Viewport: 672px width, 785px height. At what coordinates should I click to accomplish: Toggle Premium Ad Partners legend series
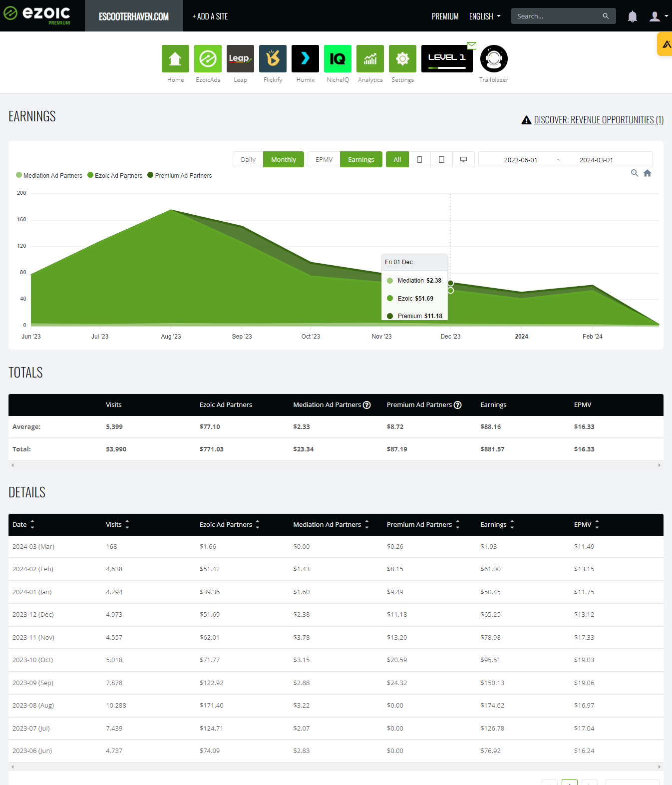pos(179,175)
